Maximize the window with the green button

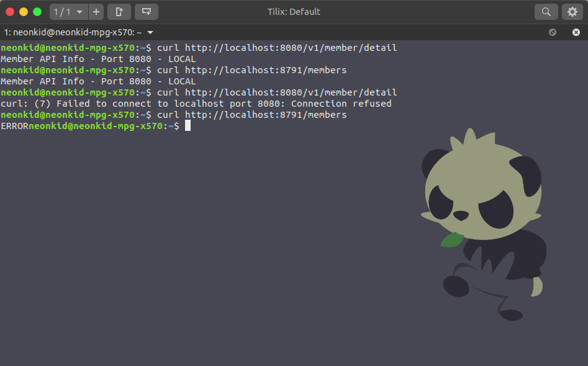(37, 12)
